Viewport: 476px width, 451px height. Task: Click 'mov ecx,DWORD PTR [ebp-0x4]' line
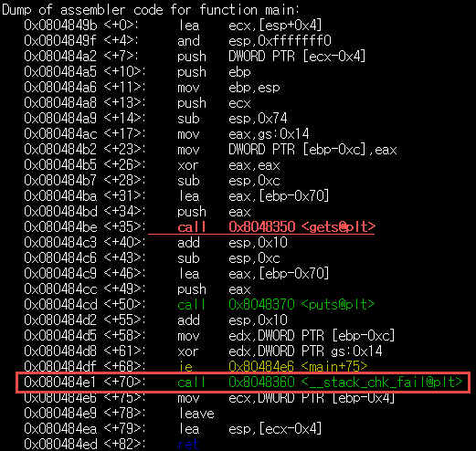(x=286, y=398)
